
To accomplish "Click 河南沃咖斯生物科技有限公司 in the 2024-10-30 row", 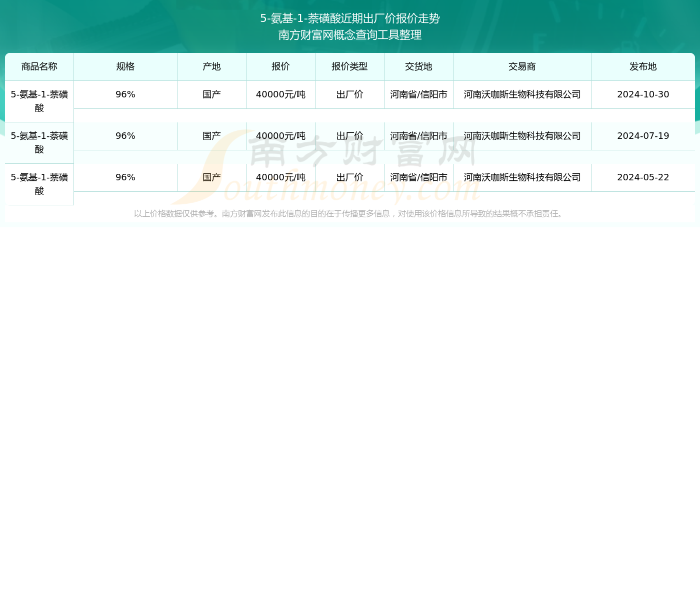I will click(522, 94).
